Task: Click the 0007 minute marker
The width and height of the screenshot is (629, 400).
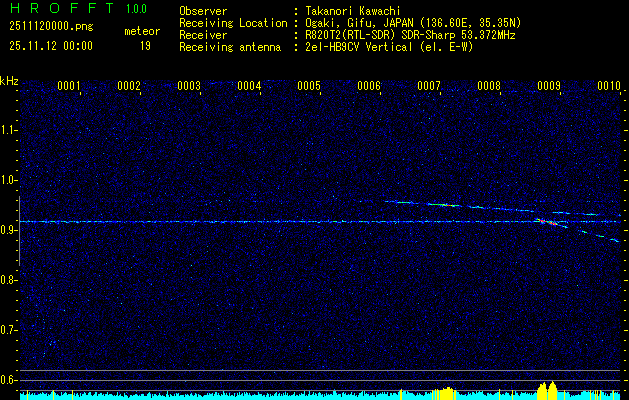Action: click(429, 87)
